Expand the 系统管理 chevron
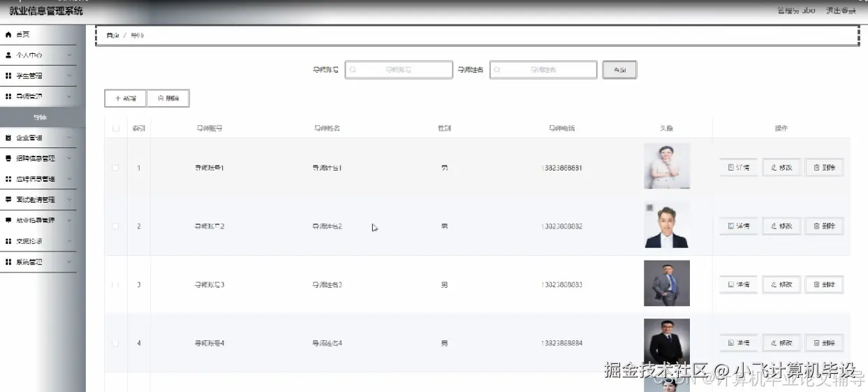This screenshot has height=392, width=868. coord(70,262)
